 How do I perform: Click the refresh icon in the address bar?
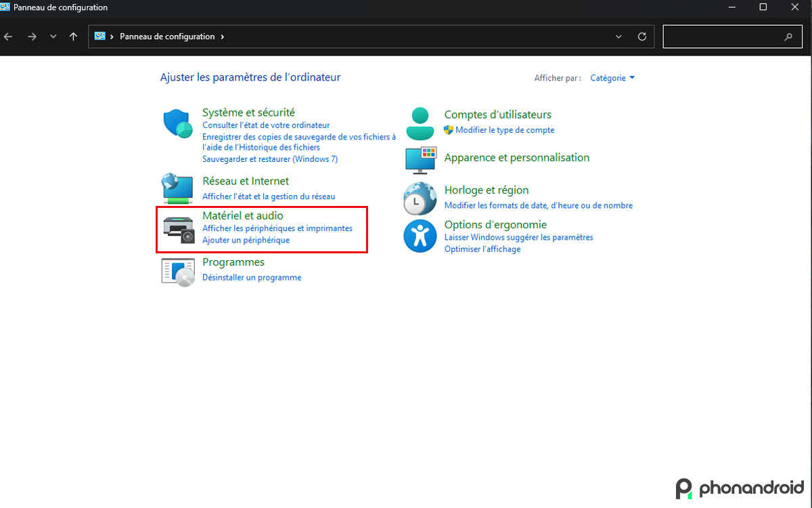point(641,36)
